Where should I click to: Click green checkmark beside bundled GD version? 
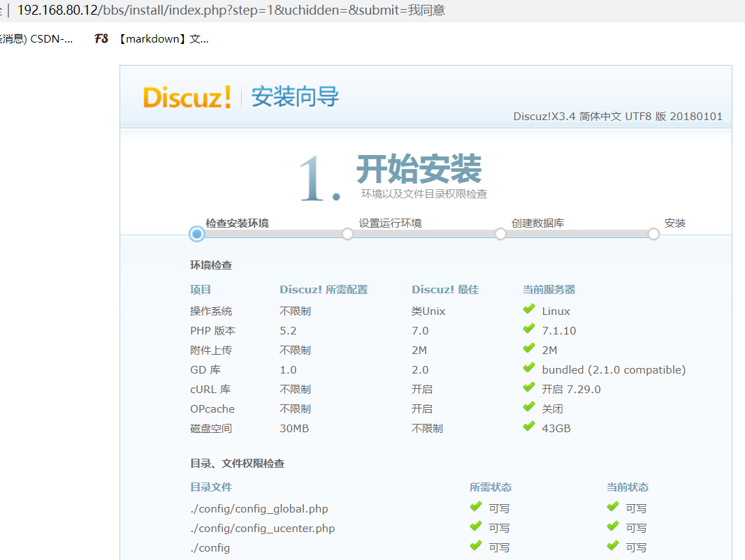pos(529,368)
